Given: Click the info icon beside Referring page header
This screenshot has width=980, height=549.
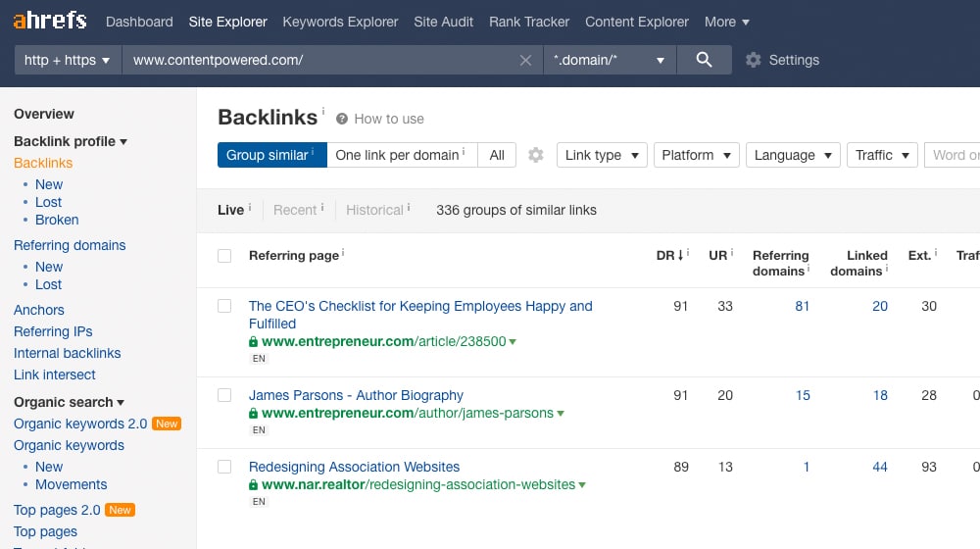Looking at the screenshot, I should pos(342,252).
